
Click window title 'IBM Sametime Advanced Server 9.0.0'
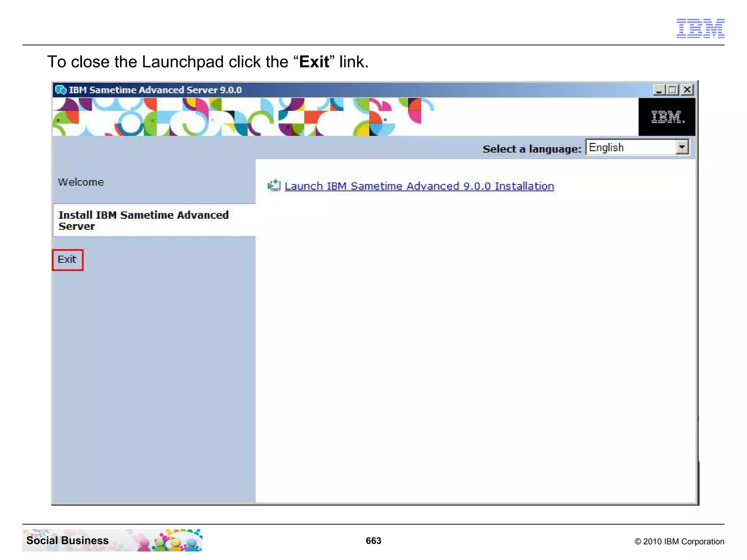[x=155, y=90]
